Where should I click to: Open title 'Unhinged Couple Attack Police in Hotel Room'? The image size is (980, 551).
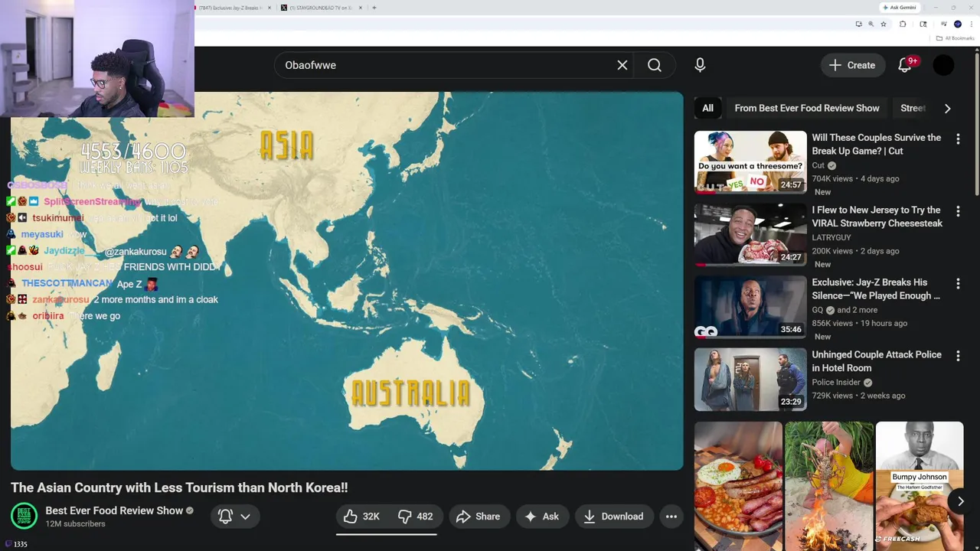(x=877, y=361)
